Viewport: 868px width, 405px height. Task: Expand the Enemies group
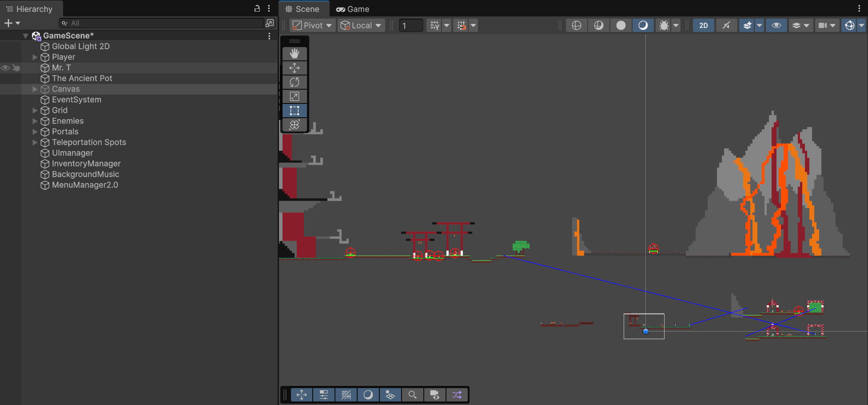point(35,121)
